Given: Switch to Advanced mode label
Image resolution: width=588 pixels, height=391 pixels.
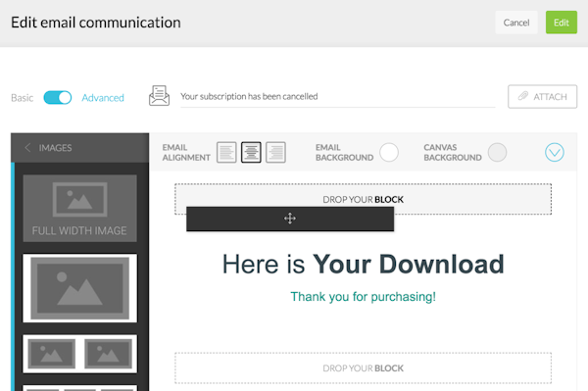Looking at the screenshot, I should click(103, 98).
